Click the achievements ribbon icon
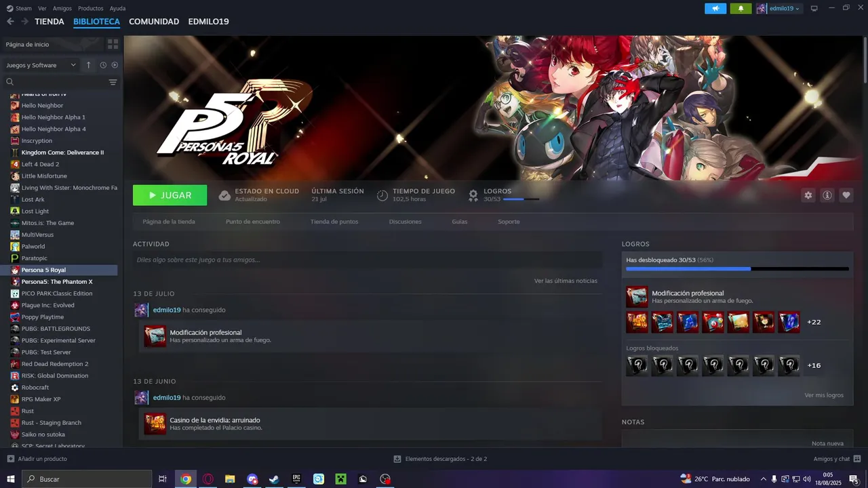The width and height of the screenshot is (868, 488). [x=473, y=196]
